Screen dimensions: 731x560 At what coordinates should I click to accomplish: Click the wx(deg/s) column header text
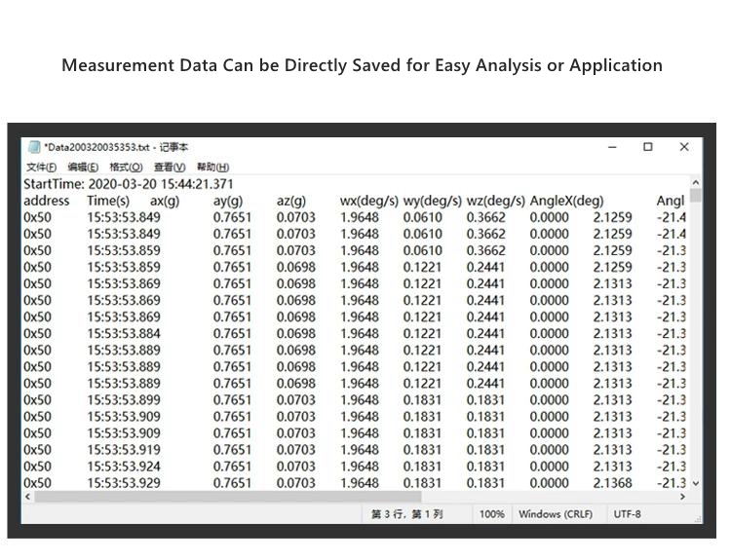[x=368, y=201]
